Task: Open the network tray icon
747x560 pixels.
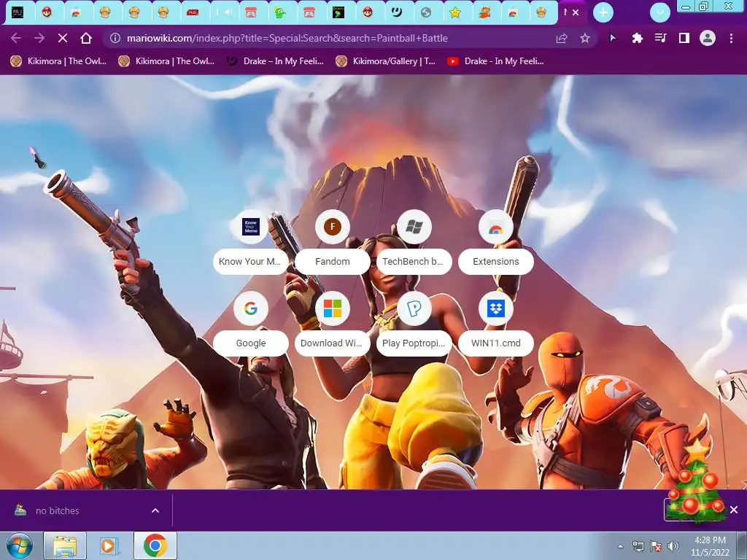Action: point(638,546)
